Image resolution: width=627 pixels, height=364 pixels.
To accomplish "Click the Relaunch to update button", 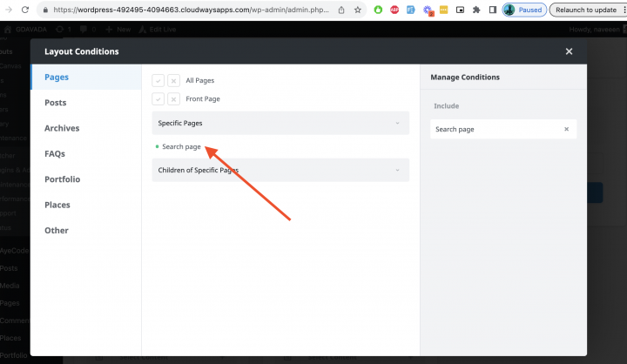I will (588, 10).
